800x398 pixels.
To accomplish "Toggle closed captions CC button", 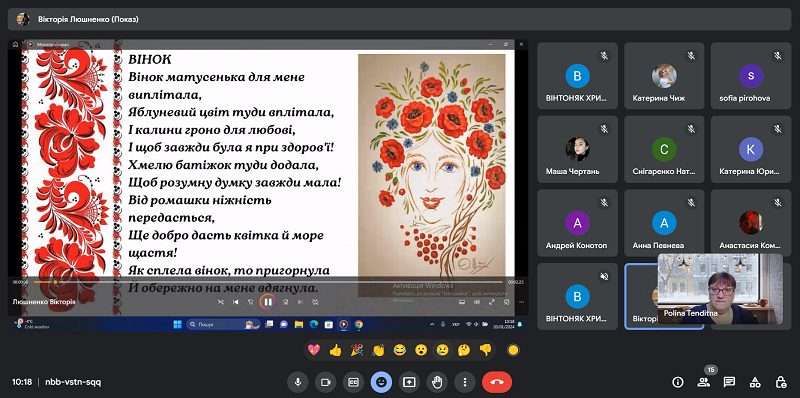I will click(x=353, y=382).
